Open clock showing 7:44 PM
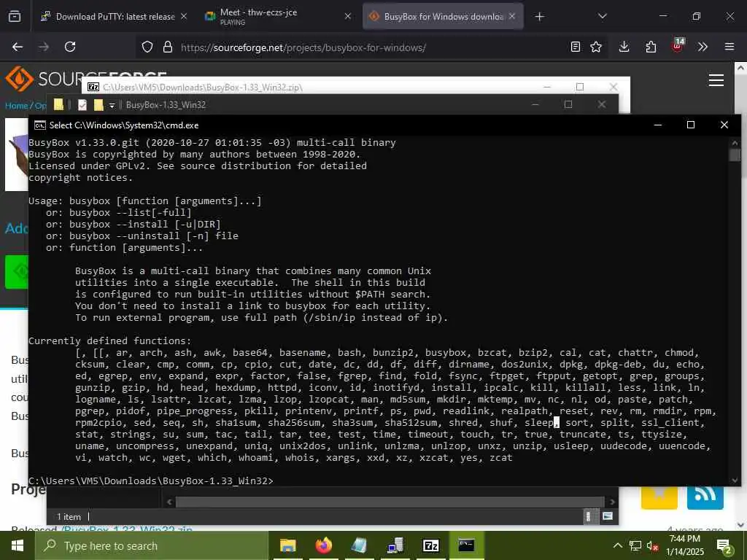747x560 pixels. tap(685, 545)
